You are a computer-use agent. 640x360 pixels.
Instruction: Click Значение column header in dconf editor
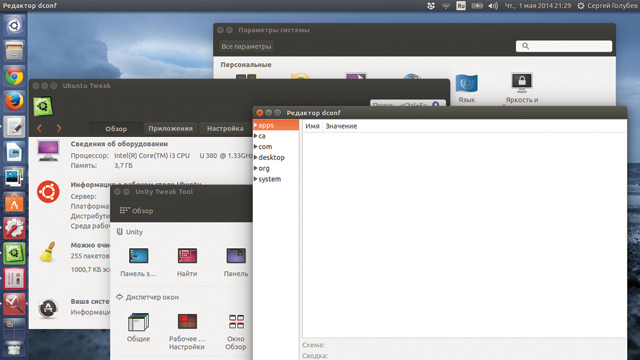[341, 126]
